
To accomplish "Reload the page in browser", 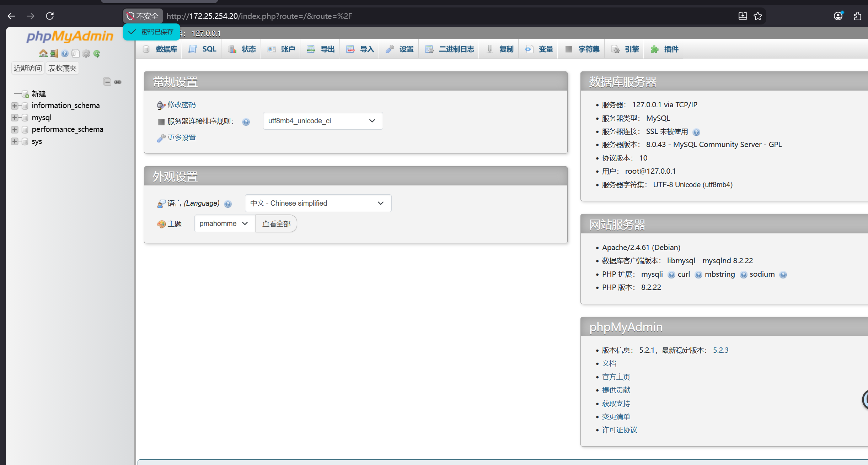I will tap(50, 16).
